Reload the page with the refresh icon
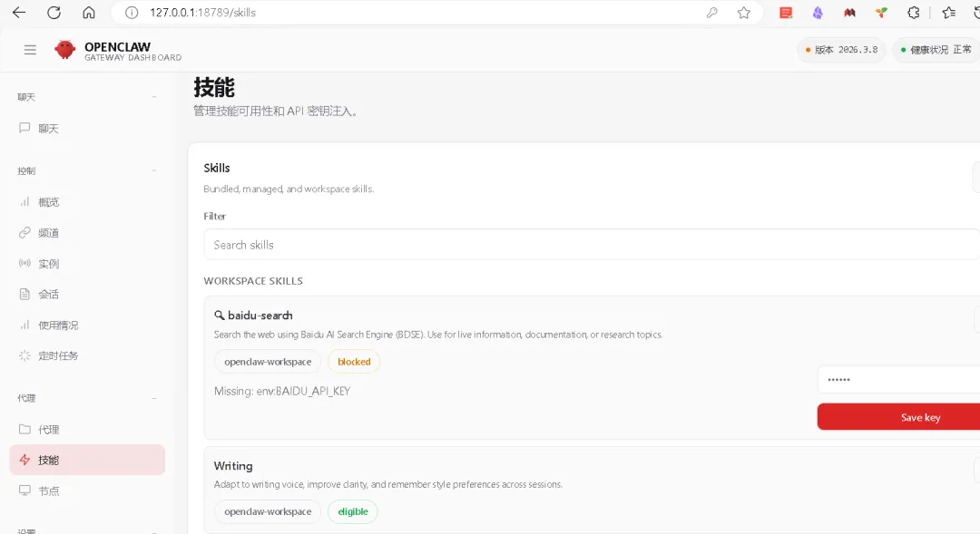Viewport: 980px width, 534px height. coord(54,13)
